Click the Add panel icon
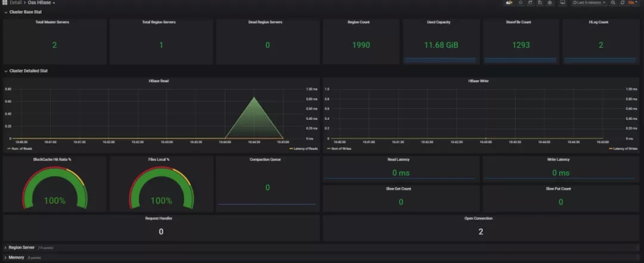The width and height of the screenshot is (644, 263). tap(509, 3)
